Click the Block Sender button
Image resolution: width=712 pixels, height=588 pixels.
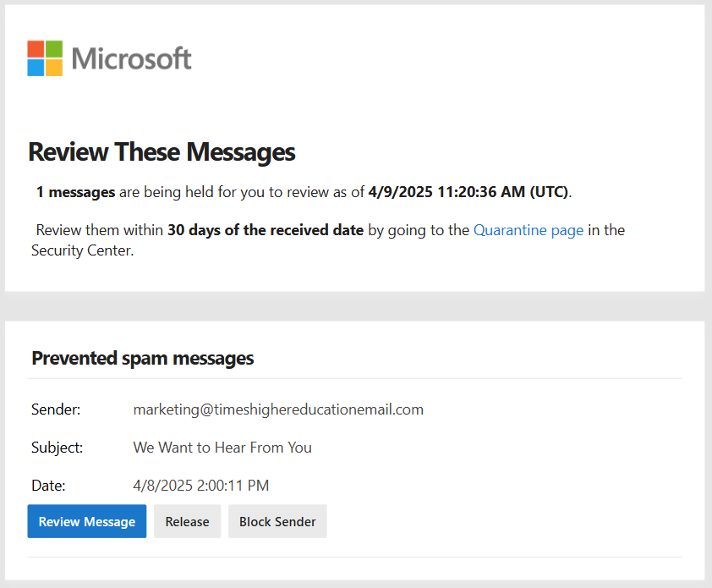click(277, 521)
